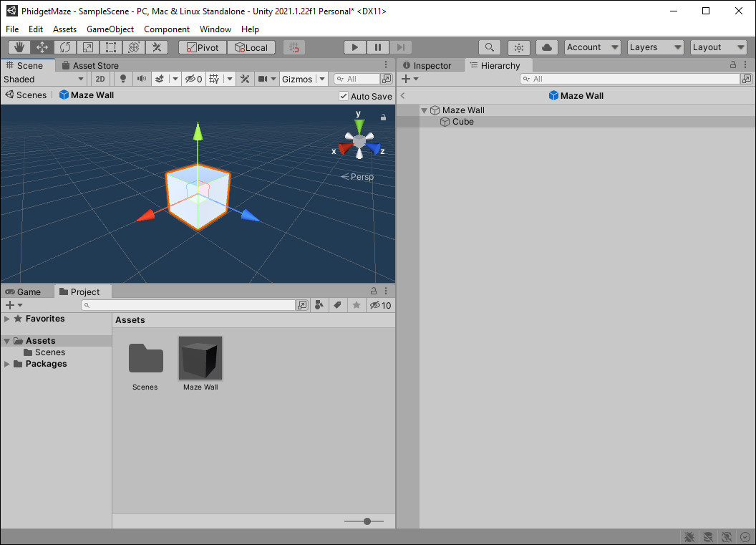Step one frame forward

coord(401,47)
